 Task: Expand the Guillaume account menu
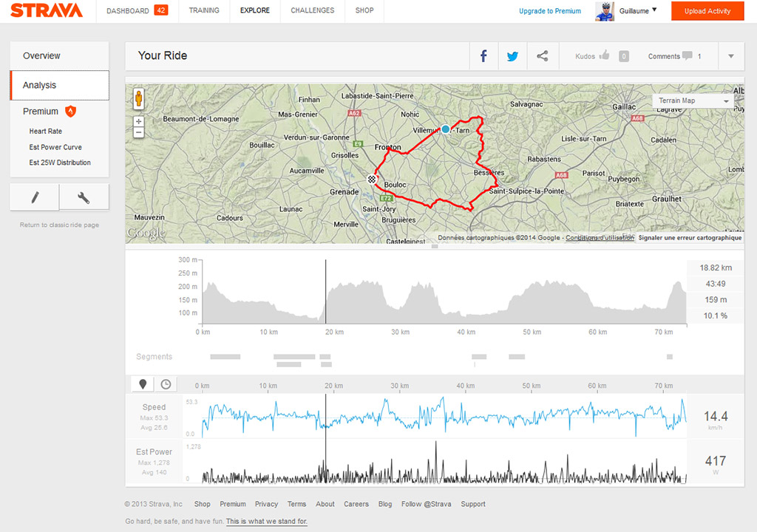click(x=655, y=10)
